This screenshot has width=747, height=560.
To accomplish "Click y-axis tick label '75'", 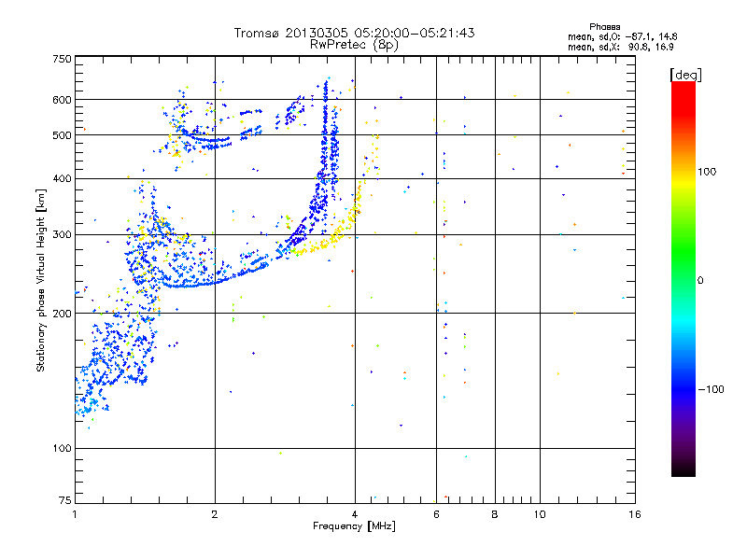I will click(64, 500).
